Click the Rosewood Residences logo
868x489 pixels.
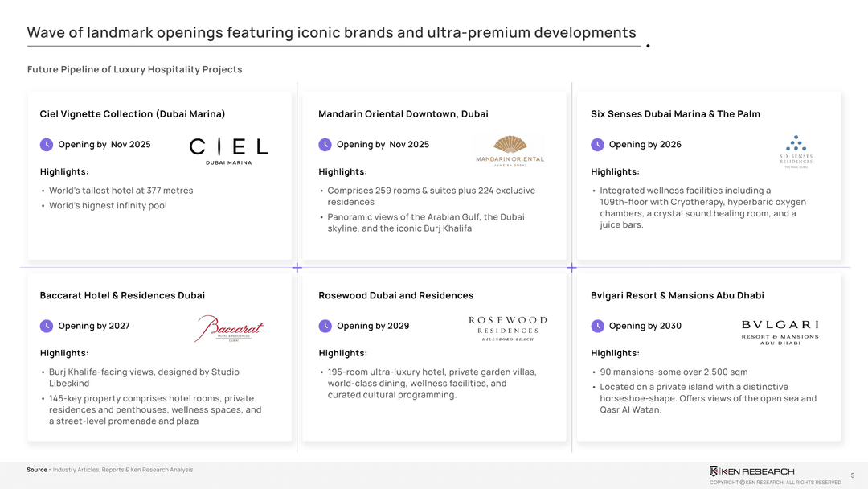[508, 328]
